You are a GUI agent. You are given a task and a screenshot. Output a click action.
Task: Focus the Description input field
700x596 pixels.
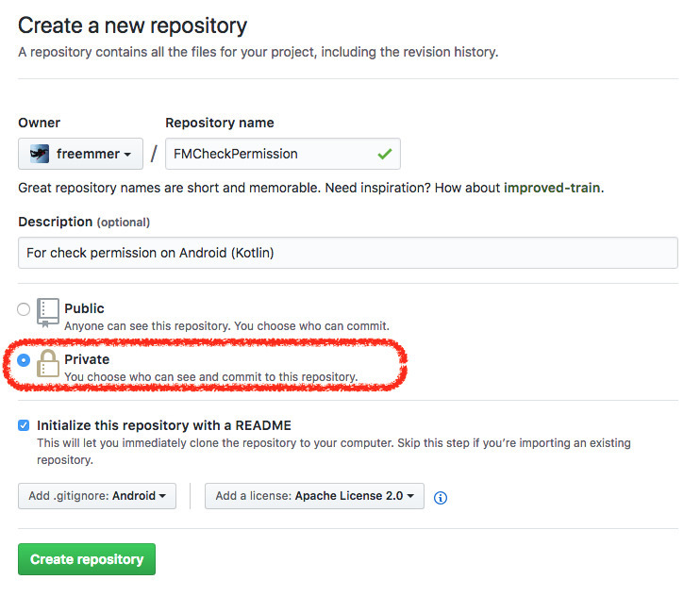click(x=348, y=253)
